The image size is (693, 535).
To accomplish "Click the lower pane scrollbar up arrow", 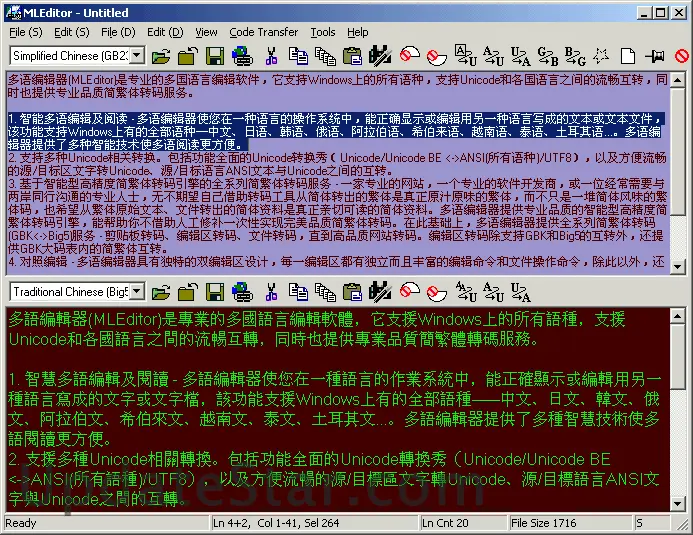I will point(678,316).
